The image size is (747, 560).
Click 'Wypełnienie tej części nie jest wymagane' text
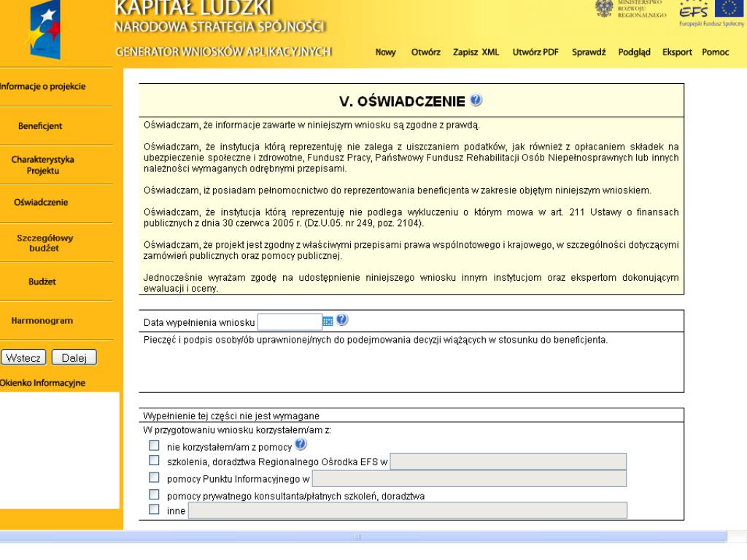pyautogui.click(x=231, y=416)
